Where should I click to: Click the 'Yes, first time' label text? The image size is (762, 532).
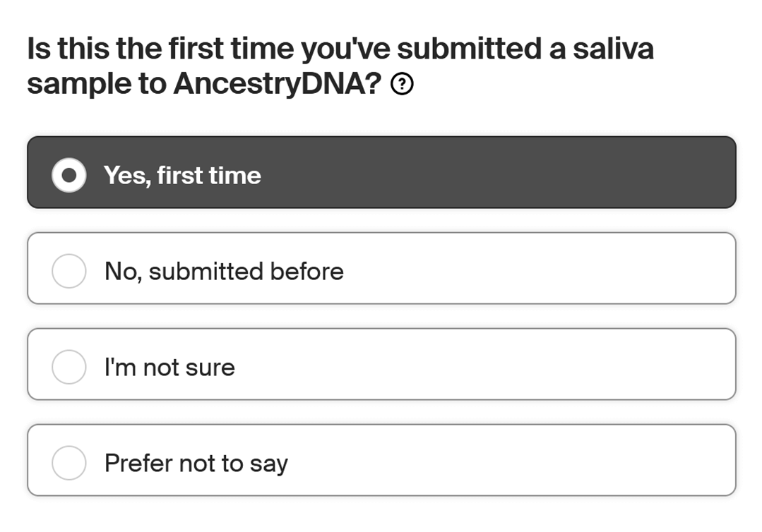[x=182, y=175]
